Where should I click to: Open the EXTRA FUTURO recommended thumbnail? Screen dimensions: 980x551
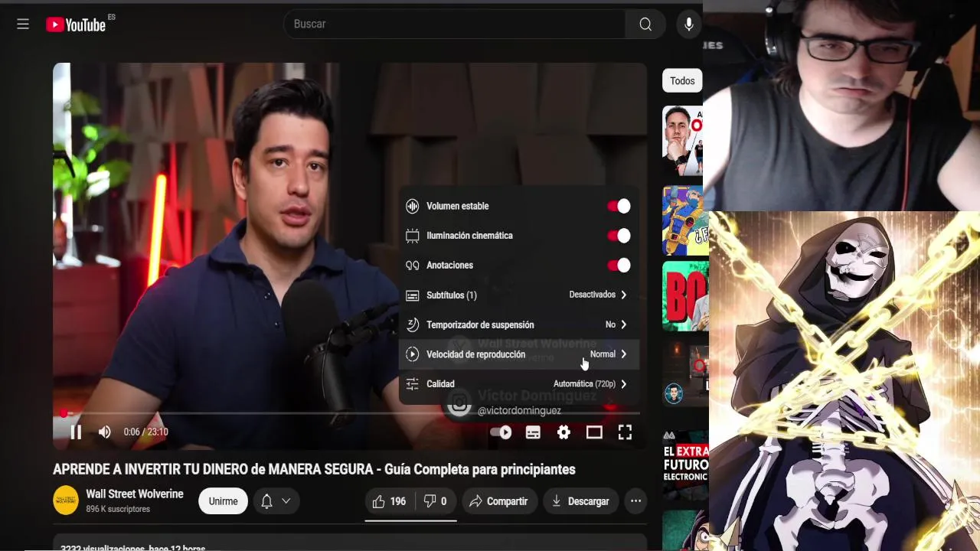pyautogui.click(x=685, y=464)
